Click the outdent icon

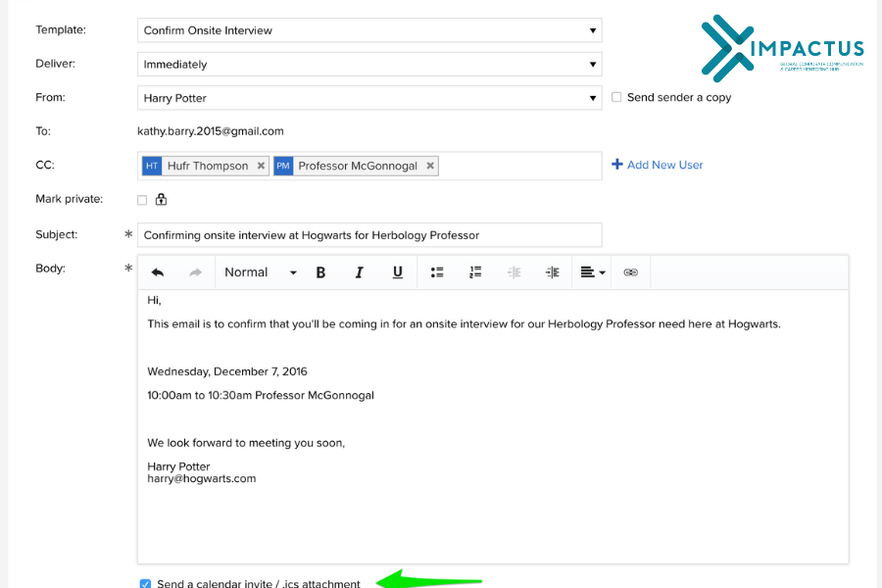(x=514, y=272)
